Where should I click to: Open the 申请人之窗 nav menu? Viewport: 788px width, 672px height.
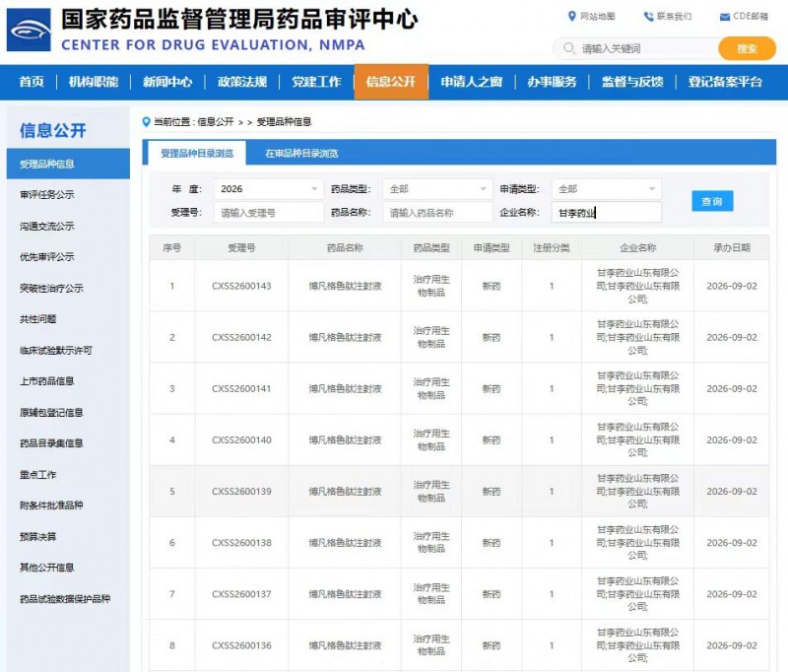[x=472, y=82]
